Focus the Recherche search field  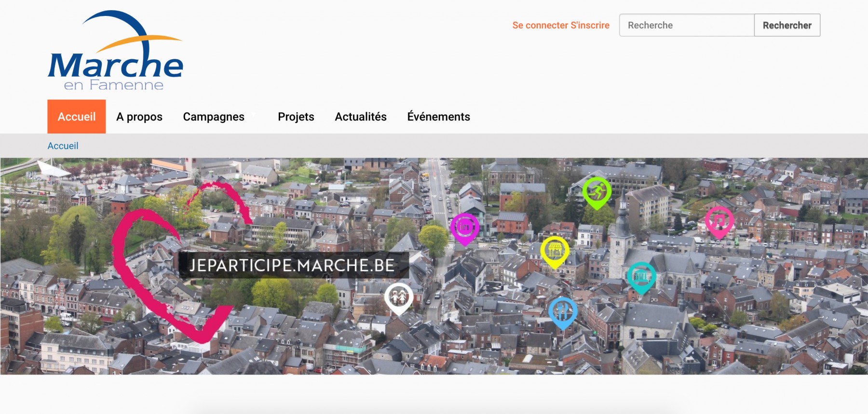point(687,25)
